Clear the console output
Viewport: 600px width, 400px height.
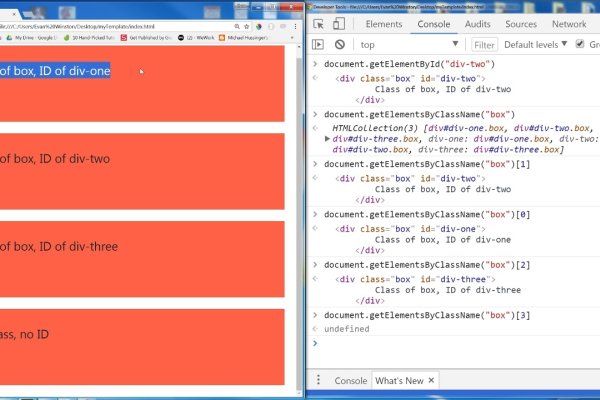coord(340,45)
